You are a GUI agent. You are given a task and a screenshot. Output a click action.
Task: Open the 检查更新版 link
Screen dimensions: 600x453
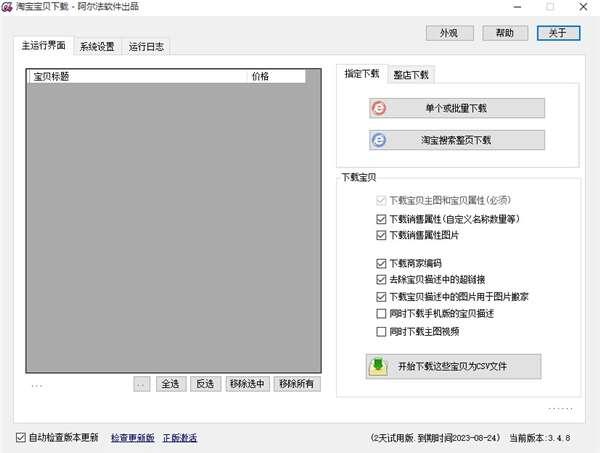132,438
